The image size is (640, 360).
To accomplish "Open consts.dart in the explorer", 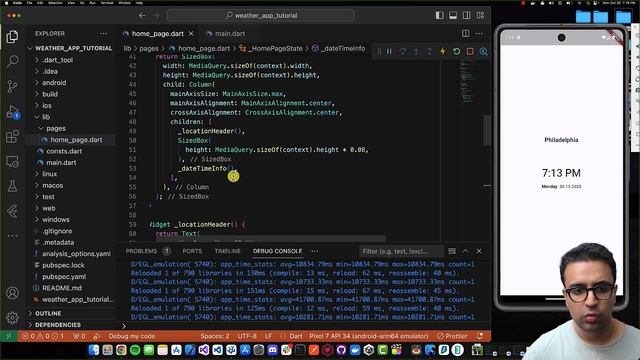I will (71, 151).
